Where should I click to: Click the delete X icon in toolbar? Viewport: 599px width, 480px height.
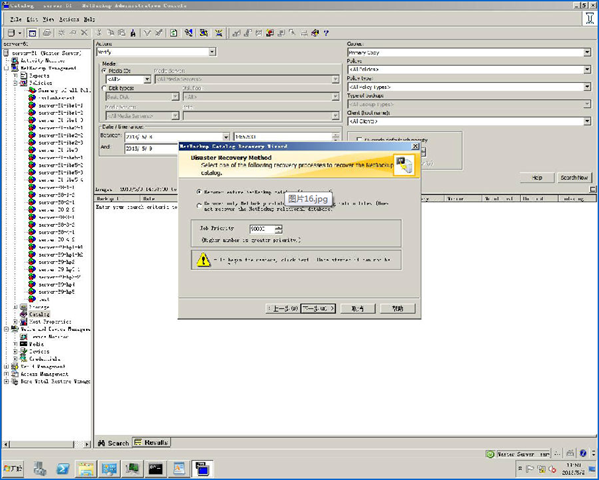pyautogui.click(x=84, y=33)
